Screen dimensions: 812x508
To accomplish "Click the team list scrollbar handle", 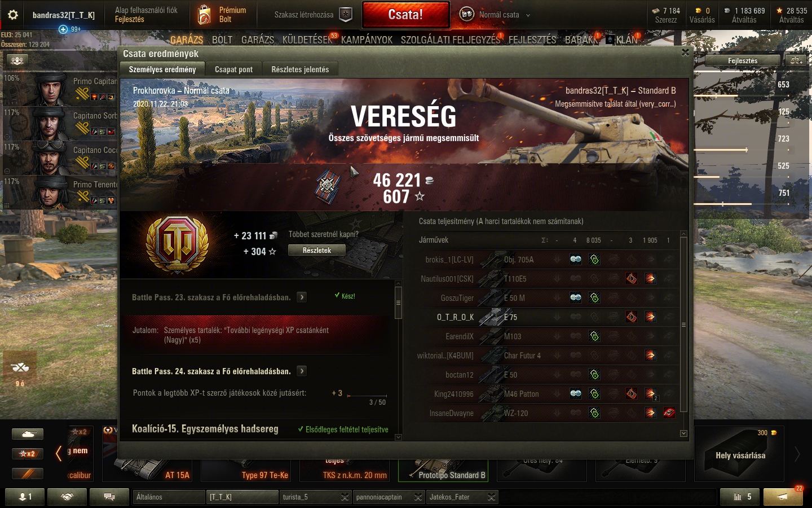I will (x=683, y=325).
